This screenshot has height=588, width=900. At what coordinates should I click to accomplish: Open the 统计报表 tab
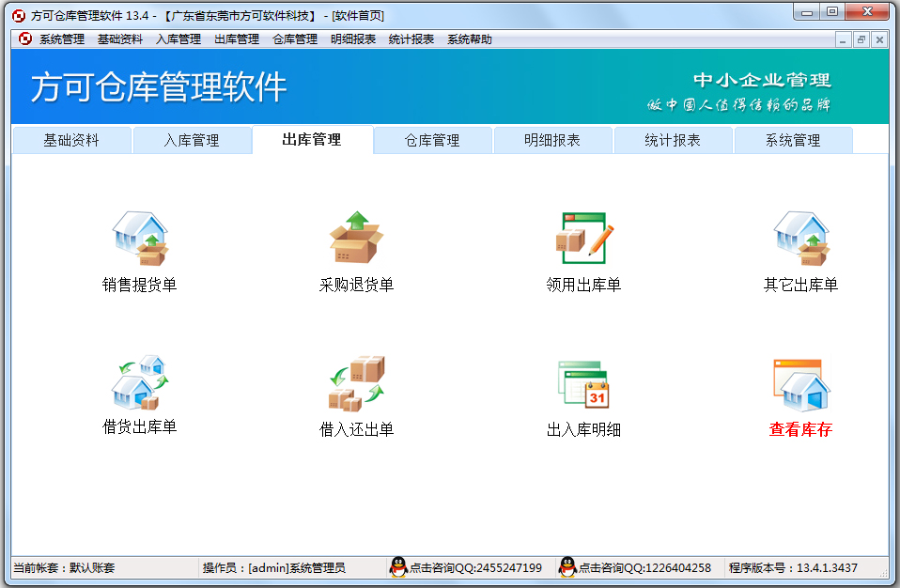[673, 141]
